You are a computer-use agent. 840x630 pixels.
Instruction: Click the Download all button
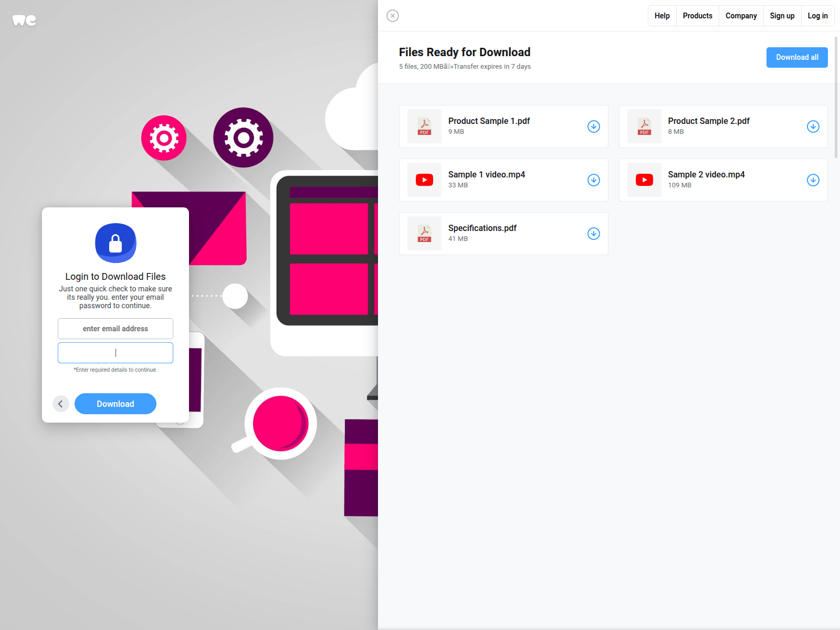click(x=797, y=57)
